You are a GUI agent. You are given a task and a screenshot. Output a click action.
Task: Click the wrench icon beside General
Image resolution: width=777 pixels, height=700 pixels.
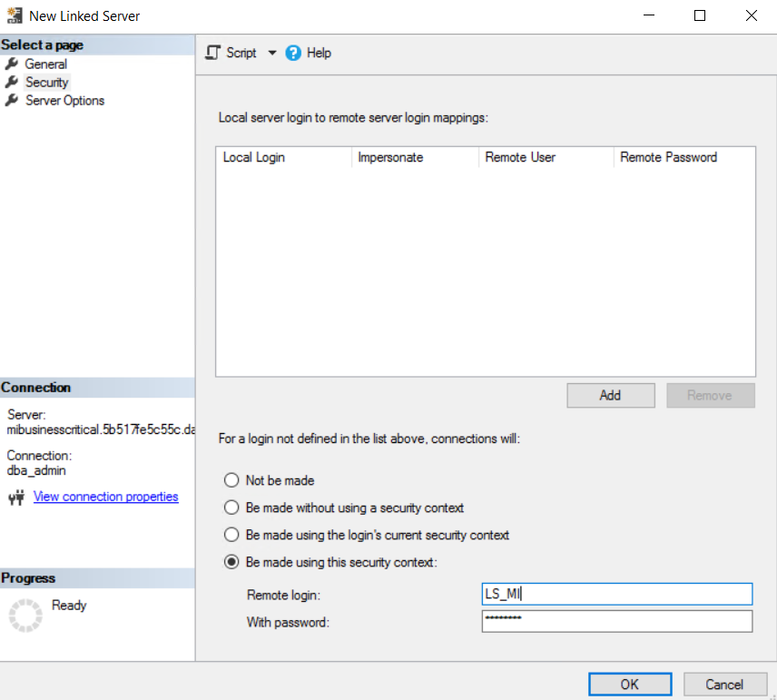[x=12, y=64]
